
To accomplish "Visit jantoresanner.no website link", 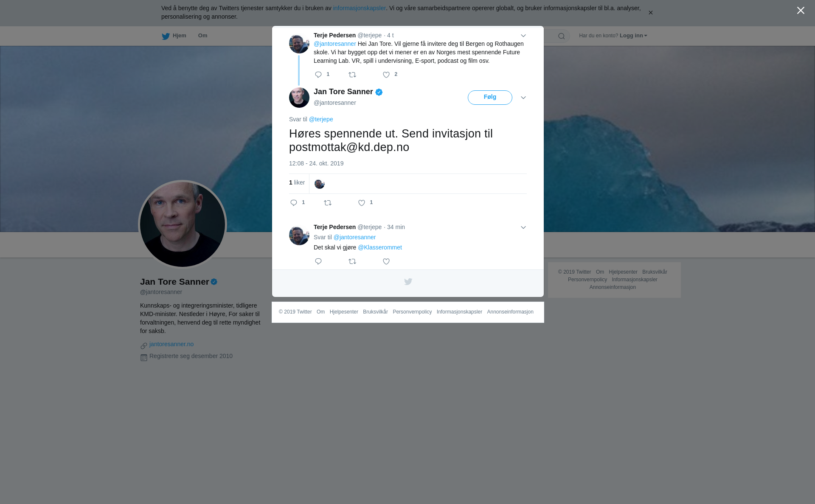I will tap(171, 344).
